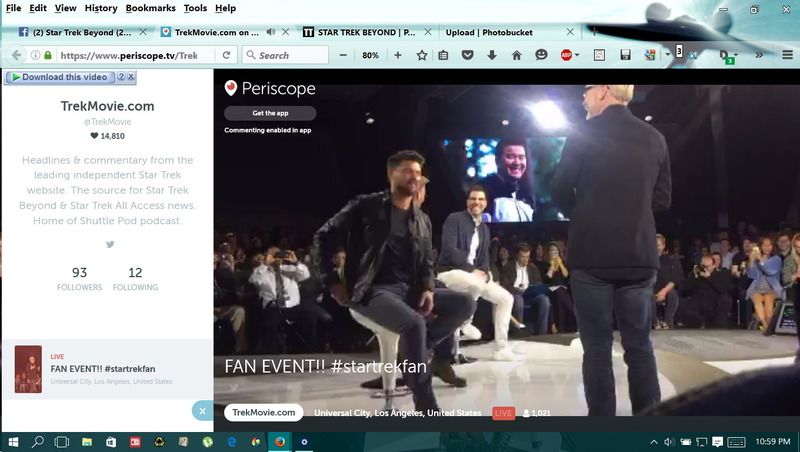Open the Twitter bird link
The image size is (800, 452).
[x=110, y=244]
